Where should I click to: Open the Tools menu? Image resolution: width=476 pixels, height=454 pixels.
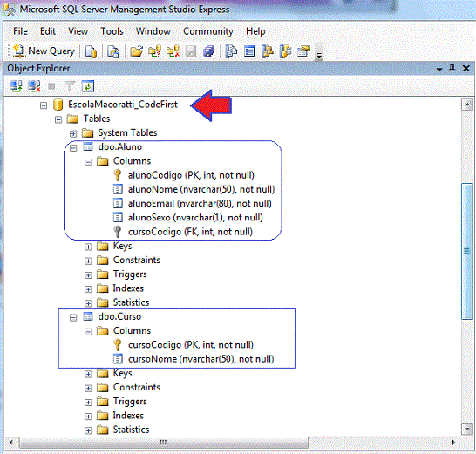[x=112, y=31]
